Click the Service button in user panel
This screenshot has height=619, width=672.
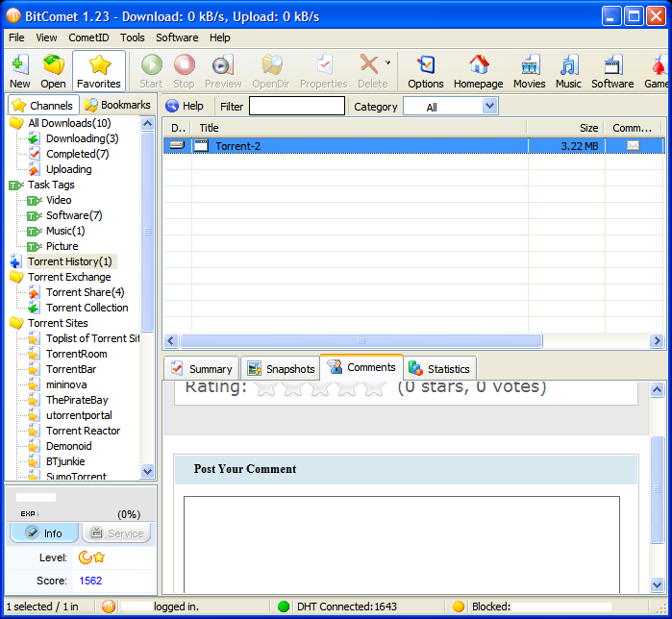coord(116,533)
